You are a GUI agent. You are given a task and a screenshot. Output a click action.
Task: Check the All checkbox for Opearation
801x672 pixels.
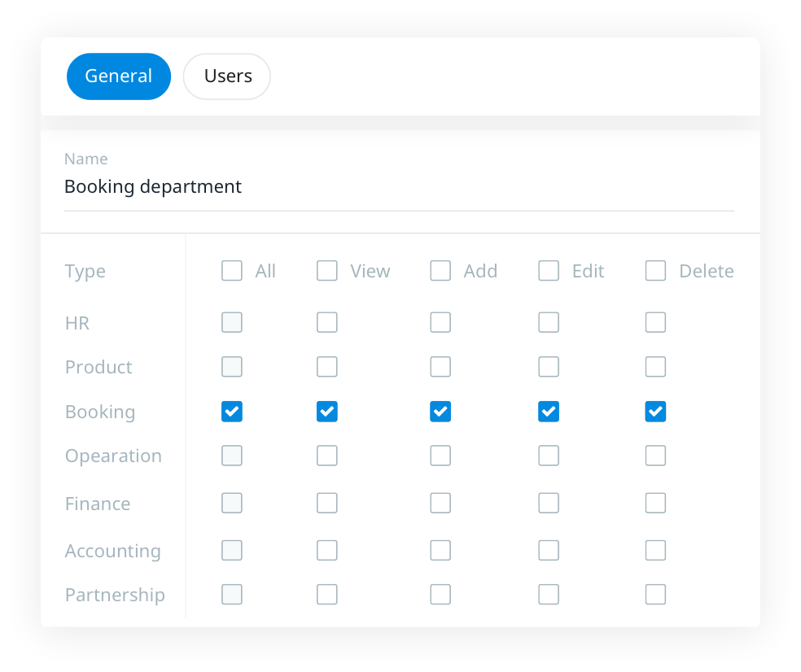tap(232, 456)
